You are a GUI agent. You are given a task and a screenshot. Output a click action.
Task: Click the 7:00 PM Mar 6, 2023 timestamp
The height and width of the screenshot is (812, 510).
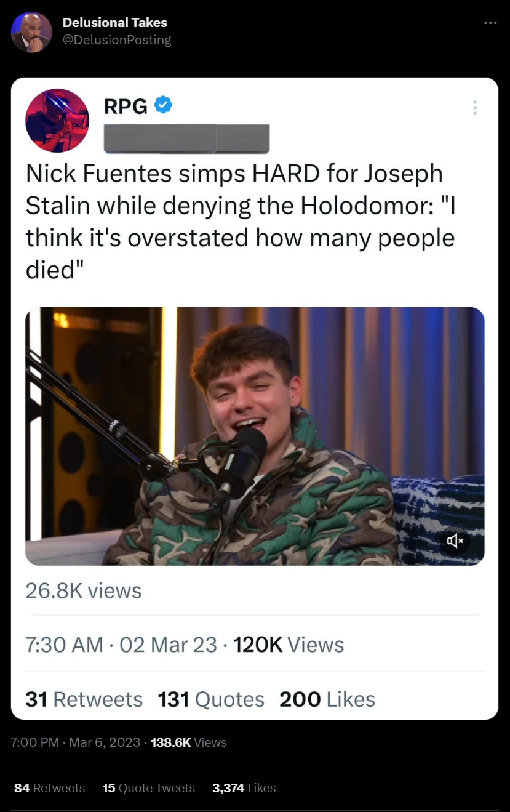tap(76, 742)
